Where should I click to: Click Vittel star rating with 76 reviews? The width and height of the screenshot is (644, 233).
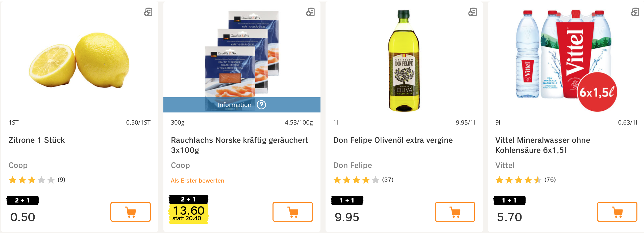[x=525, y=180]
